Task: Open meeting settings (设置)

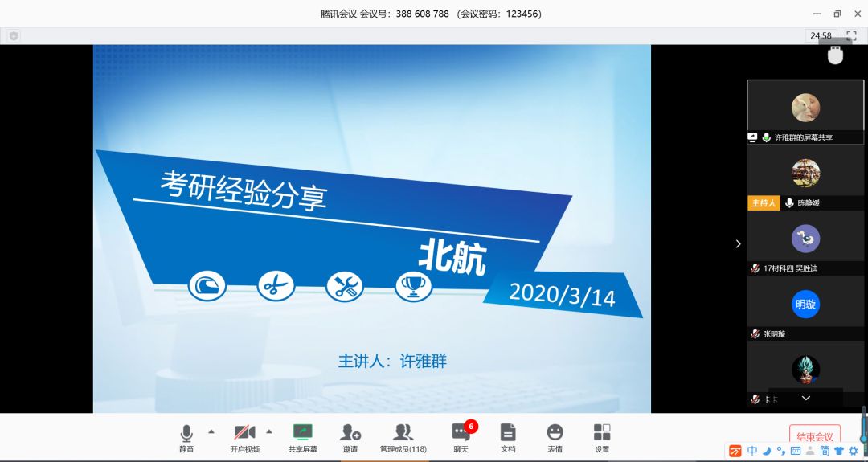Action: tap(602, 437)
